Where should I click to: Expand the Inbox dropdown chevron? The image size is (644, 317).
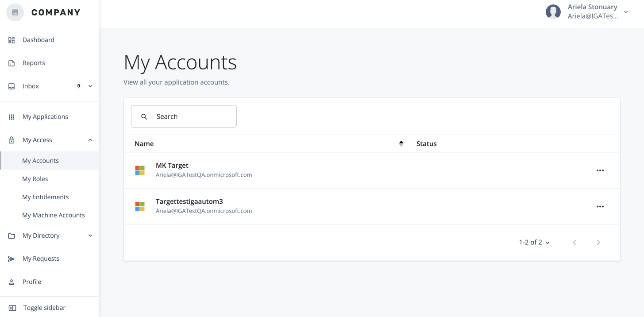[90, 86]
